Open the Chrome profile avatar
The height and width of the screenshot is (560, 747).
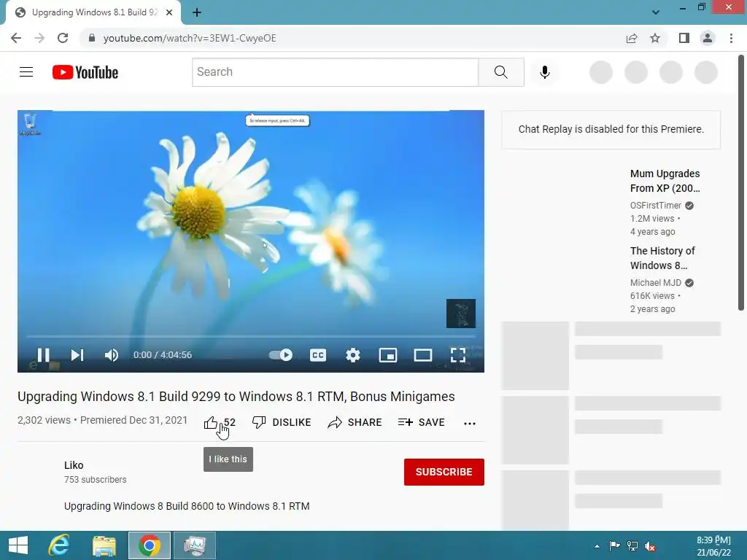pos(708,38)
